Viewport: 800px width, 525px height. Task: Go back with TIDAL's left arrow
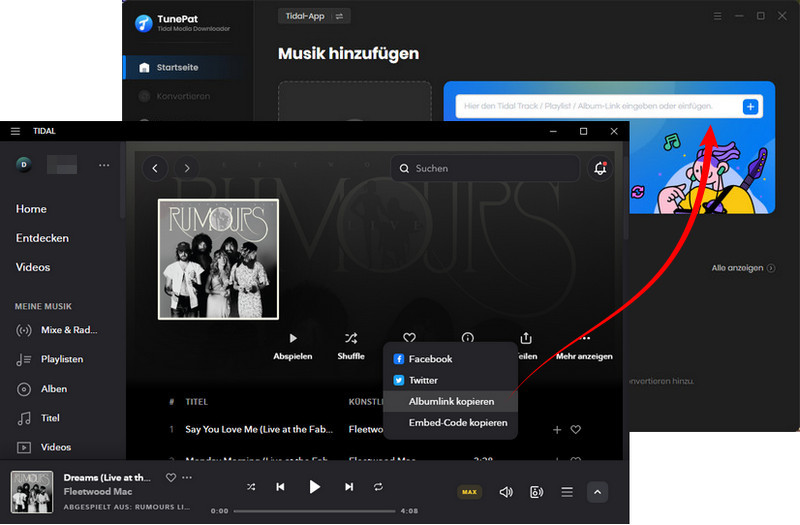point(155,168)
